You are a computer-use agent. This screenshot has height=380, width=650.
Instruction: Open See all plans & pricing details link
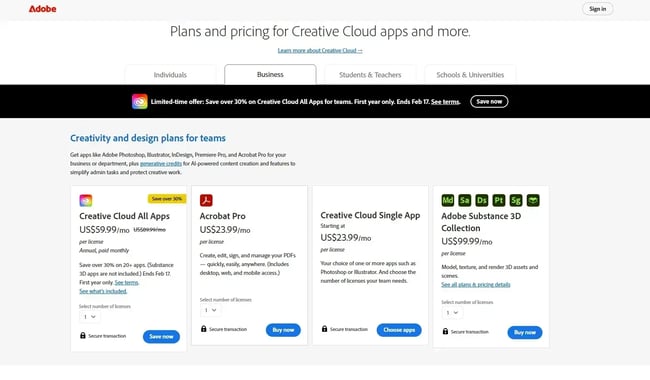pyautogui.click(x=475, y=285)
